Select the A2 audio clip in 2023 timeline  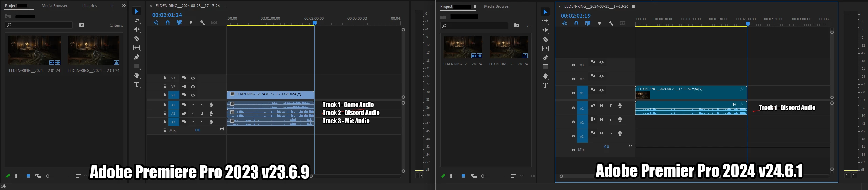[271, 113]
